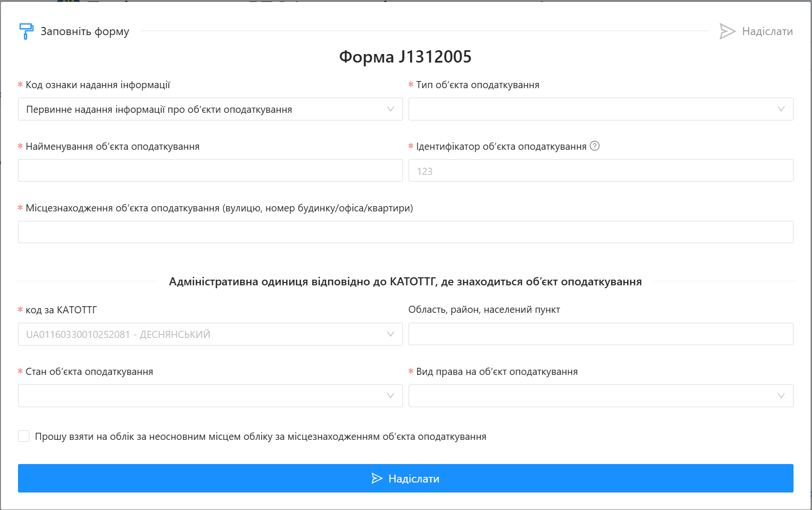The height and width of the screenshot is (510, 812).
Task: Open help icon next to Ідентифікатор об'єкта оподаткування
Action: [594, 146]
